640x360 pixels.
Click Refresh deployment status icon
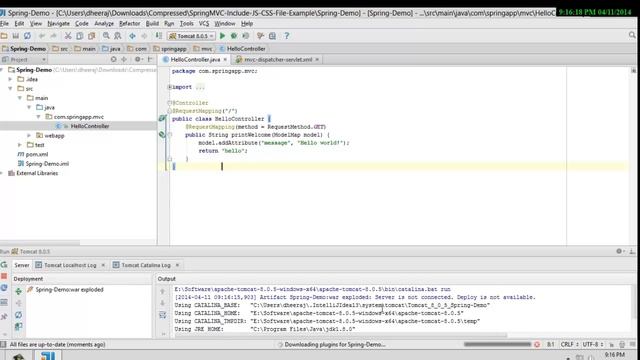(x=18, y=315)
